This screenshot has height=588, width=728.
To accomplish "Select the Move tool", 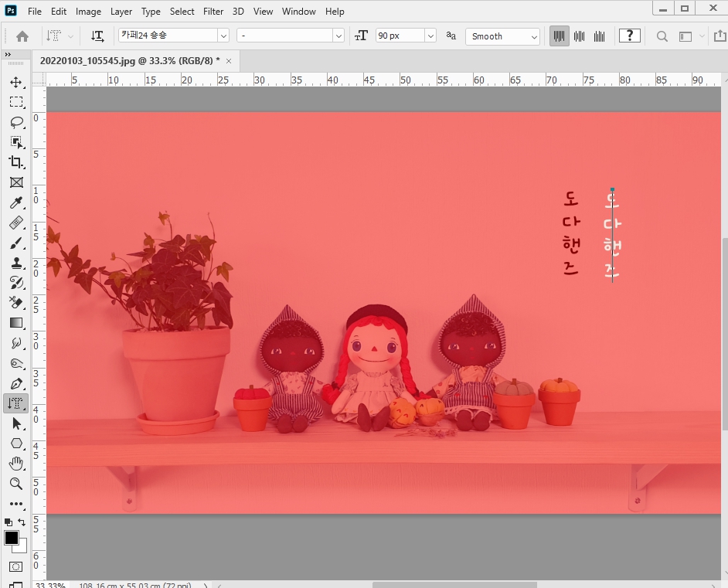I will coord(16,82).
